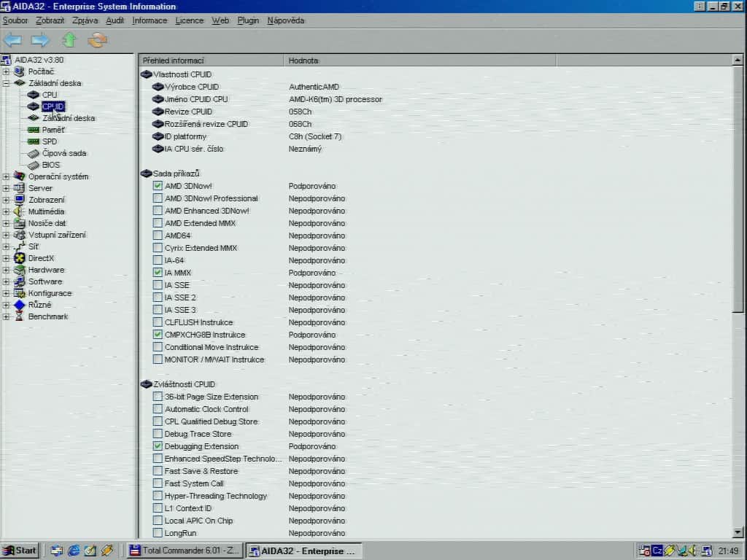The height and width of the screenshot is (560, 747).
Task: Click the Multimédia speaker icon
Action: pyautogui.click(x=19, y=211)
